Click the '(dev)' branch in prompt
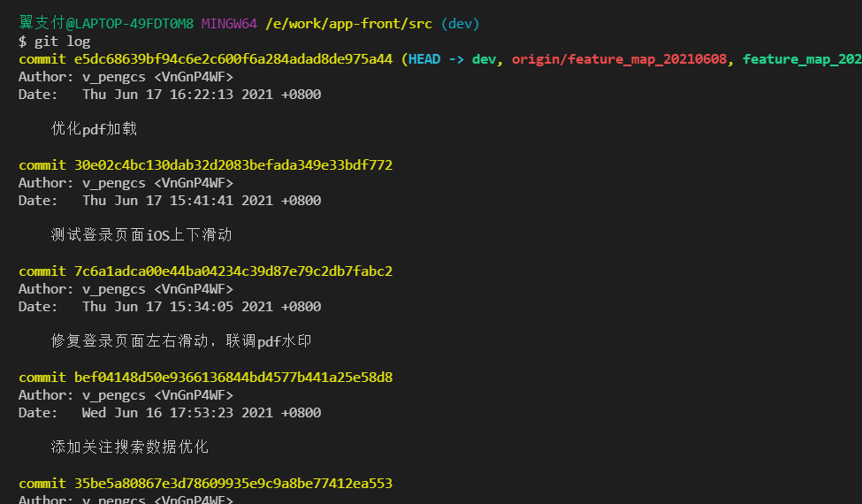862x504 pixels. click(460, 24)
